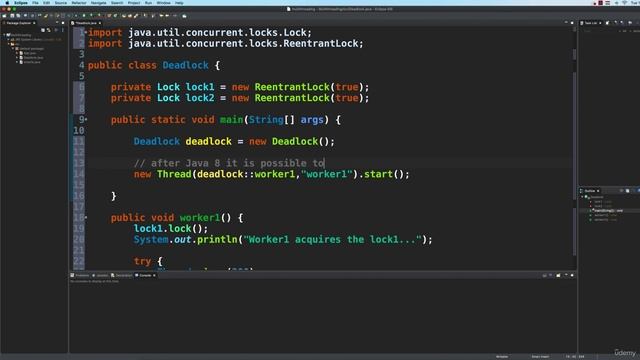Minimize the editor area
Screen dimensions: 640x360
tap(566, 22)
